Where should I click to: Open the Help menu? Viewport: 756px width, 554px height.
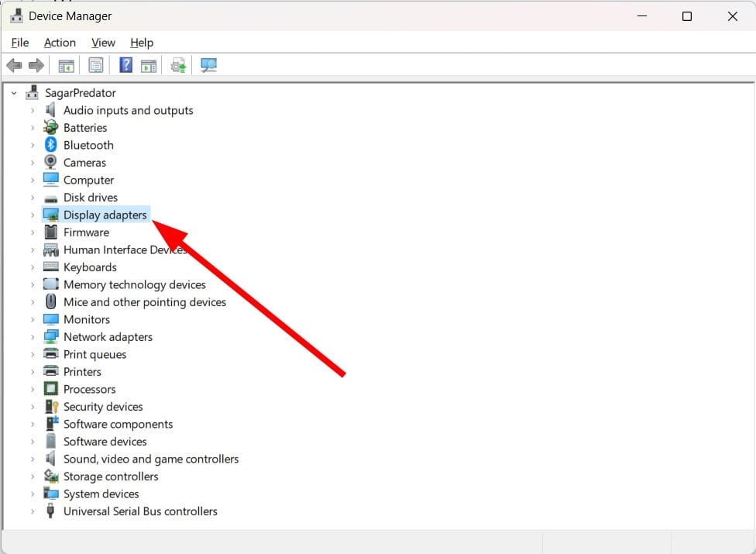tap(142, 43)
